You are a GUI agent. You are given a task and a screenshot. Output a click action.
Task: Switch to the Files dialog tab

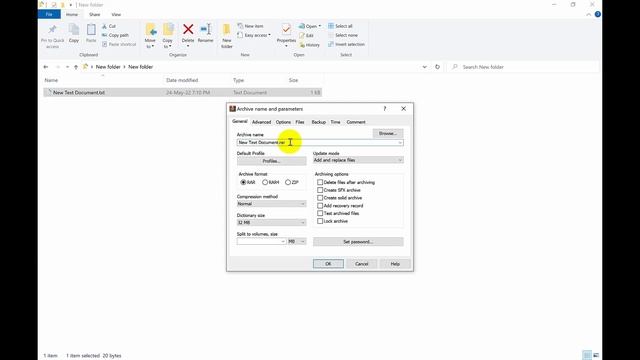click(x=300, y=122)
